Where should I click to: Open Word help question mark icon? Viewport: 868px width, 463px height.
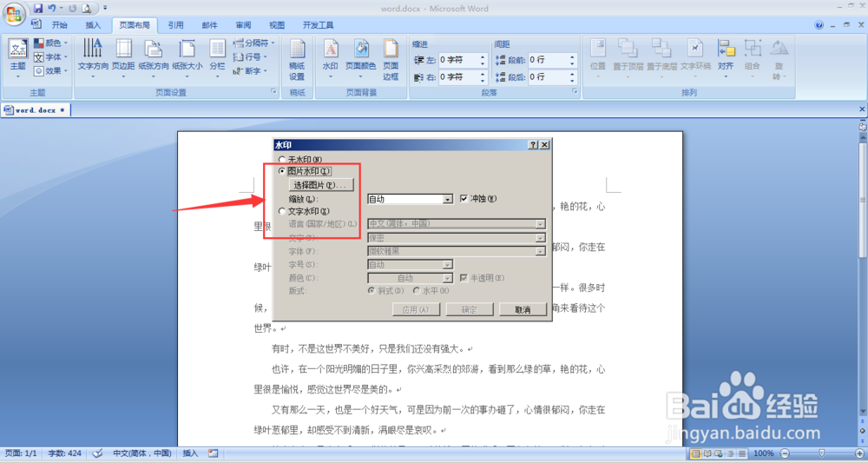coord(819,25)
